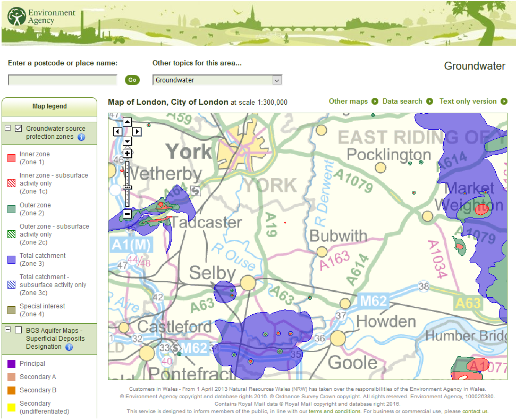Viewport: 516px width, 420px height.
Task: Open info for Groundwater source protection zones
Action: [x=81, y=137]
